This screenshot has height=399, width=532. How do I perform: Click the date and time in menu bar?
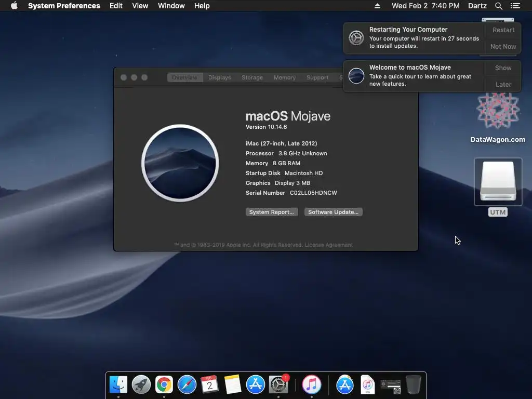click(x=425, y=6)
